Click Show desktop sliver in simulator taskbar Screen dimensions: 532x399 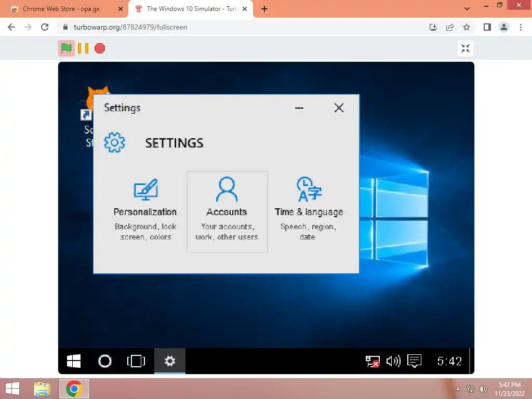[x=471, y=361]
